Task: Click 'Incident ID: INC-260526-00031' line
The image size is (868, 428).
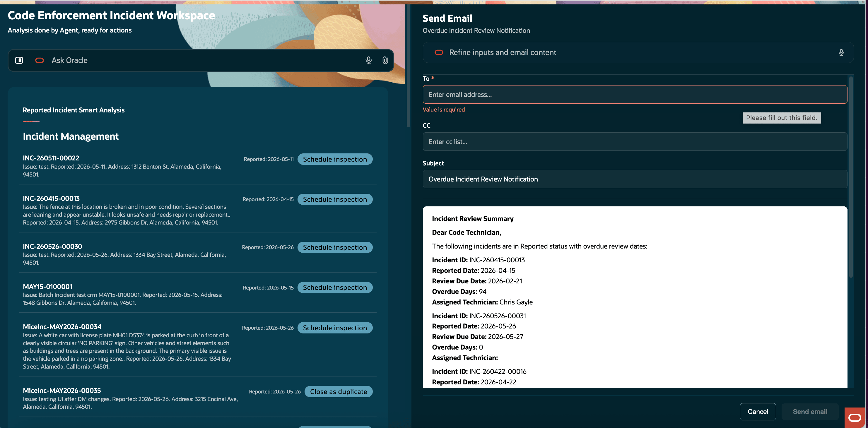Action: click(x=479, y=316)
